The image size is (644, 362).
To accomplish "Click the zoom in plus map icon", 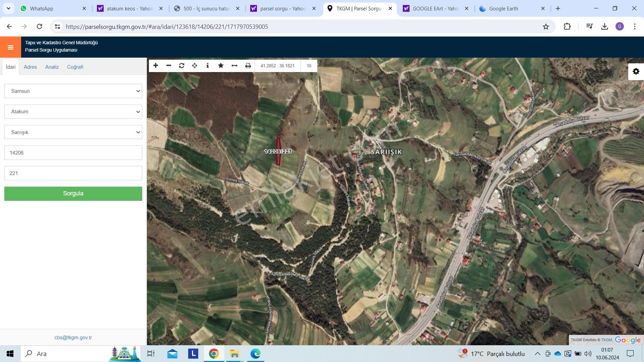I will (156, 66).
